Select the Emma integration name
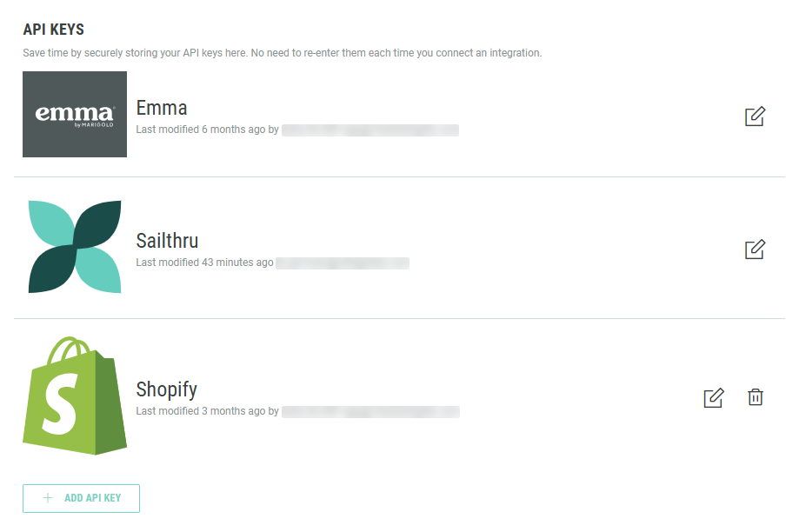Viewport: 799px width, 532px height. coord(162,109)
